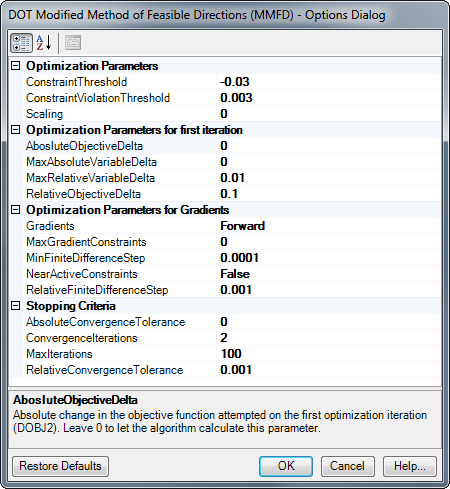The height and width of the screenshot is (489, 450).
Task: Edit the ConstraintViolationThreshold value
Action: [x=329, y=98]
